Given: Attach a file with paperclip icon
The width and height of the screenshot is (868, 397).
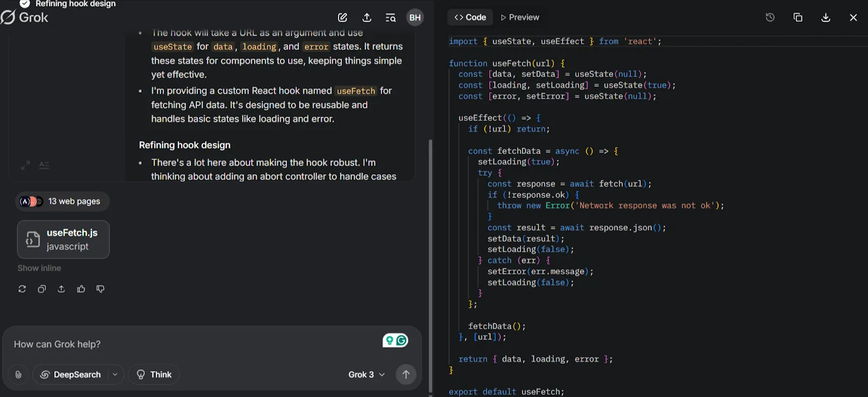Looking at the screenshot, I should [18, 374].
